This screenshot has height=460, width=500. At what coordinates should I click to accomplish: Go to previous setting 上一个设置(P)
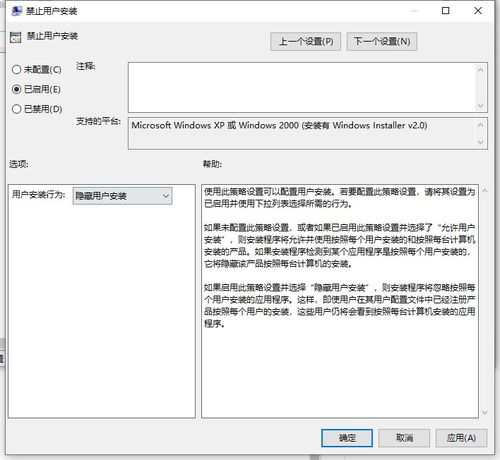[x=306, y=41]
